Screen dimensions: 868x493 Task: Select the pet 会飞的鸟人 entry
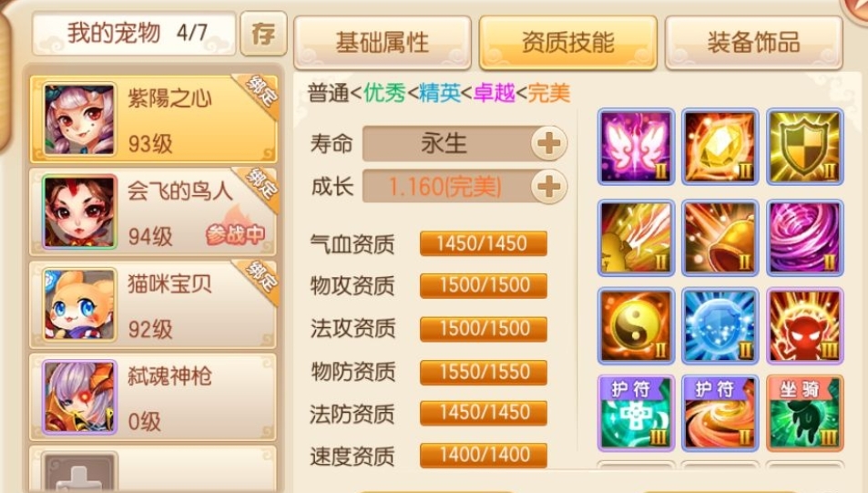click(x=153, y=212)
